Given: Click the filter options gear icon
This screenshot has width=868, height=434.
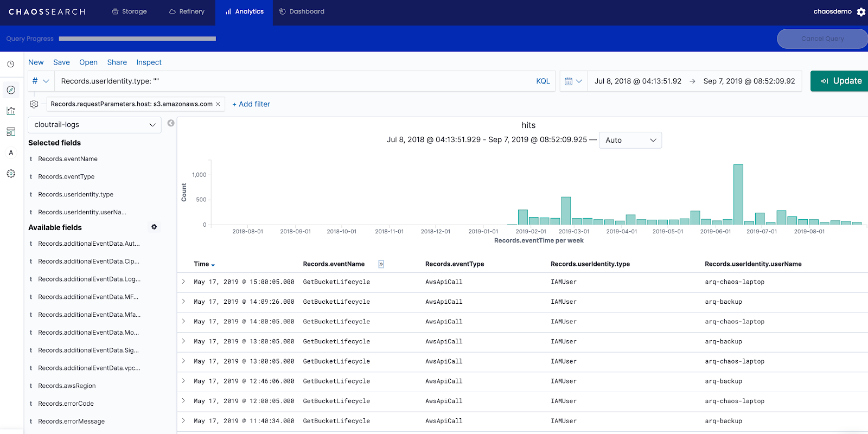Looking at the screenshot, I should (34, 104).
